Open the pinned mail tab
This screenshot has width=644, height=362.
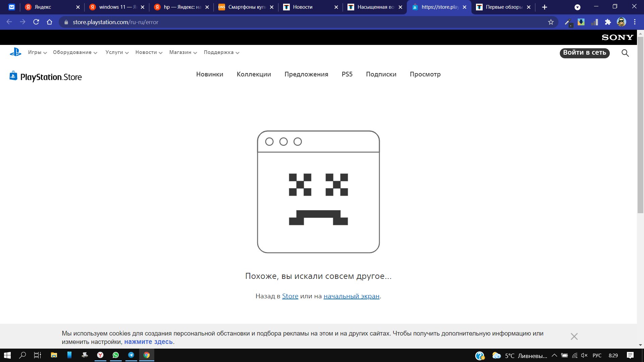12,7
